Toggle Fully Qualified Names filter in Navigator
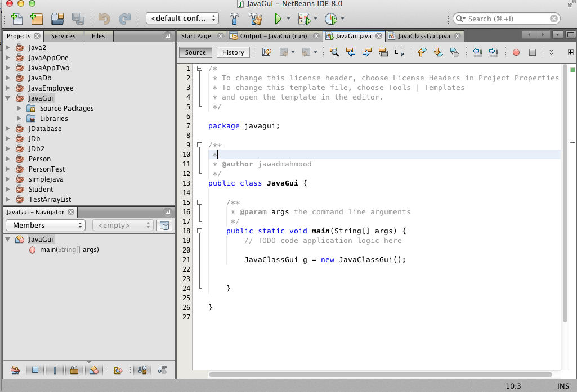577x392 pixels. point(118,370)
